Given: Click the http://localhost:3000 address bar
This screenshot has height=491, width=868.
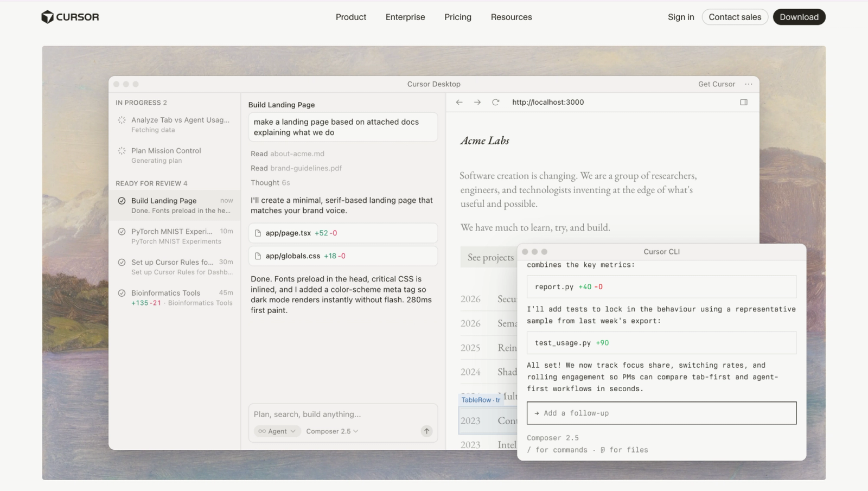Looking at the screenshot, I should [548, 102].
